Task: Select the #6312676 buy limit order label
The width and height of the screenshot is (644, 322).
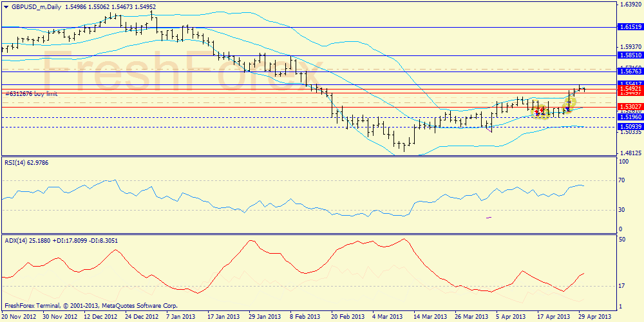Action: pyautogui.click(x=31, y=94)
